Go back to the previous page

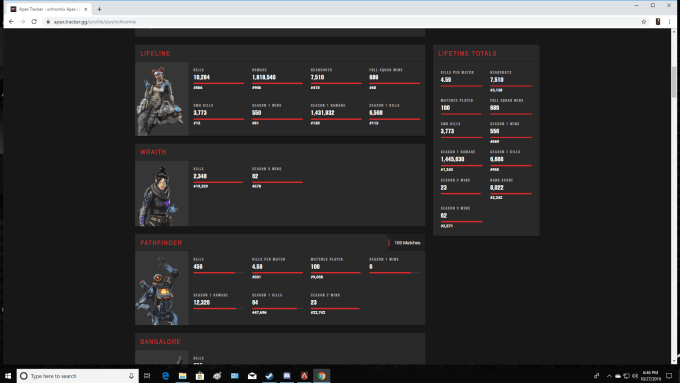coord(11,22)
